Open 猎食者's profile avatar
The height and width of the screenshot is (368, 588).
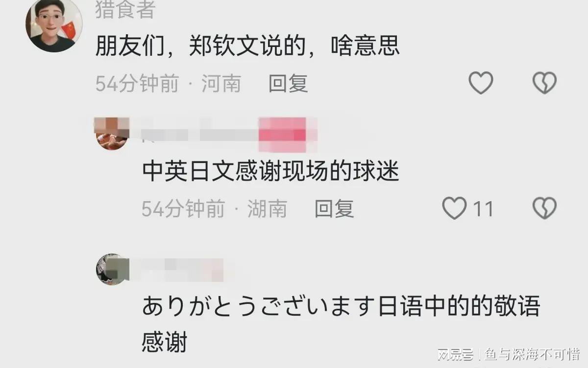[x=54, y=24]
